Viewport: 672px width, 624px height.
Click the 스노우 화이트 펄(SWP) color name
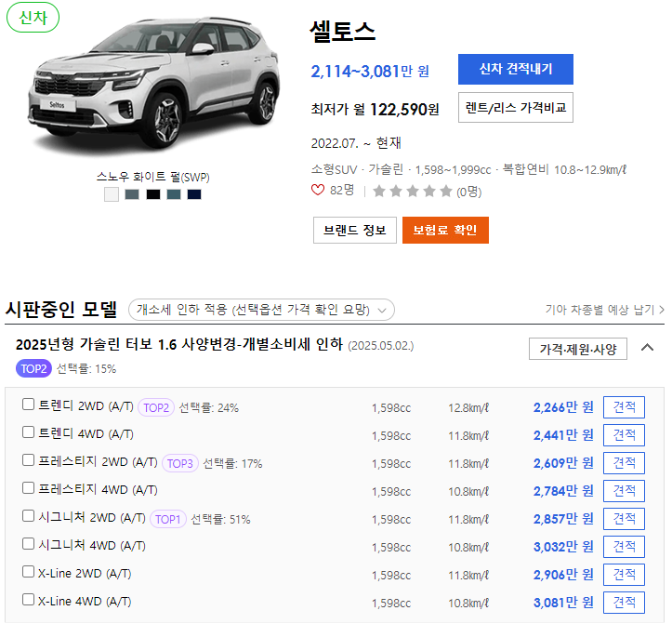click(x=153, y=177)
